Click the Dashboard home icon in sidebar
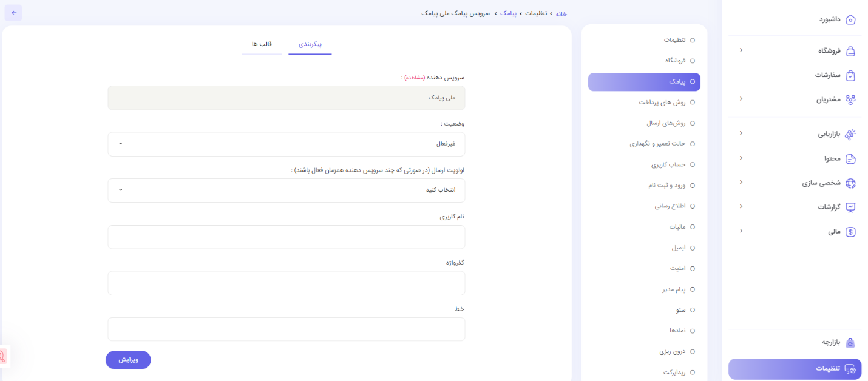This screenshot has width=868, height=381. 850,19
